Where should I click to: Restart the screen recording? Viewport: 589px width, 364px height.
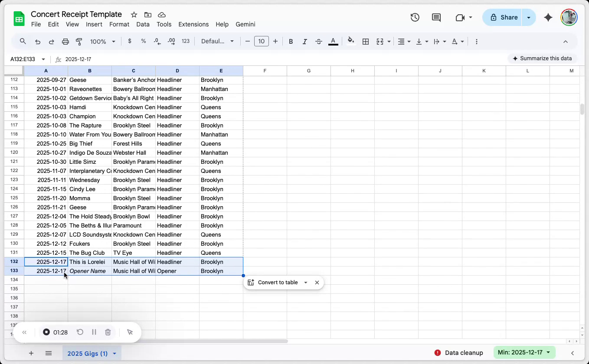pyautogui.click(x=80, y=332)
